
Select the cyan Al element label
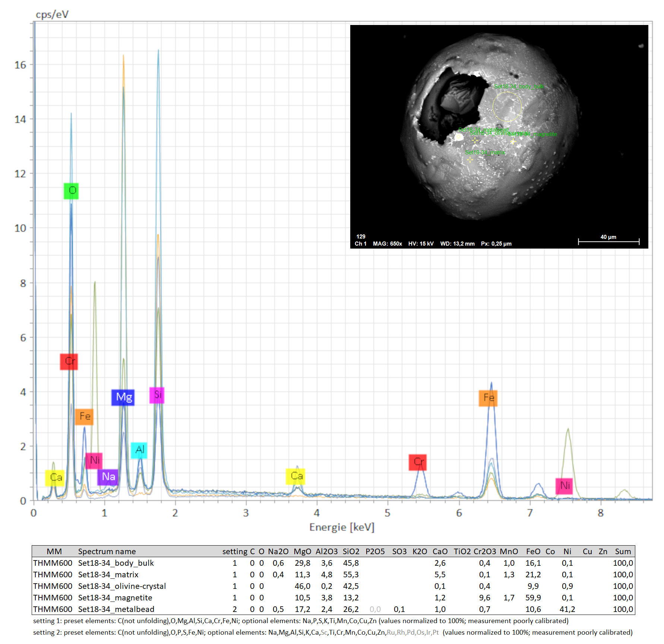(139, 450)
